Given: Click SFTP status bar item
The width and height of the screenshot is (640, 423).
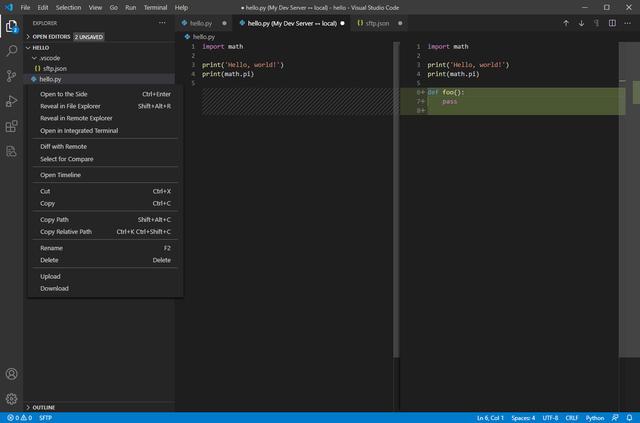Looking at the screenshot, I should point(45,418).
